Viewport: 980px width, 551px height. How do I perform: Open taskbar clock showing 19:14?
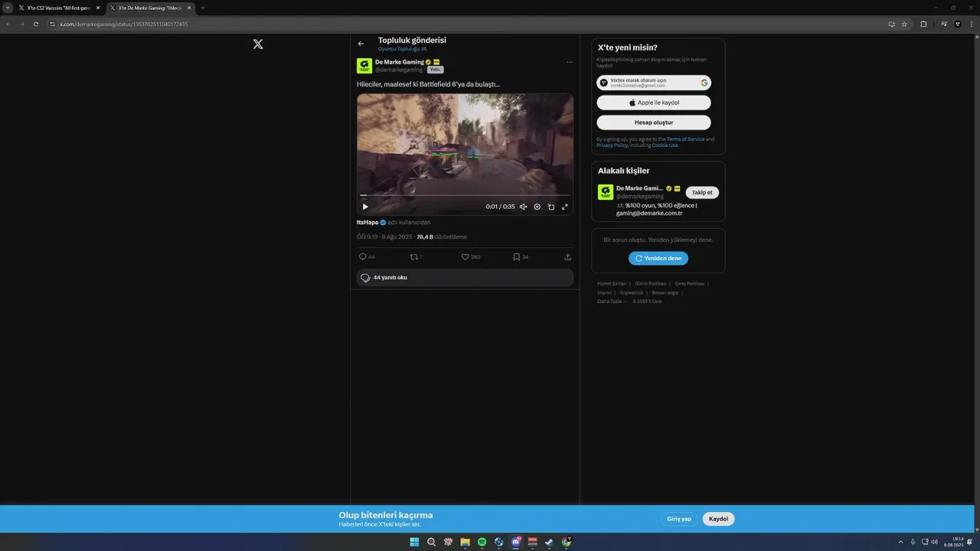point(953,542)
